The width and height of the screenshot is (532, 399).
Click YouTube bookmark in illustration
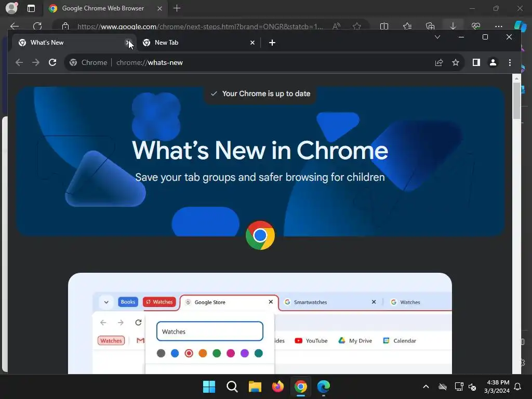(311, 341)
